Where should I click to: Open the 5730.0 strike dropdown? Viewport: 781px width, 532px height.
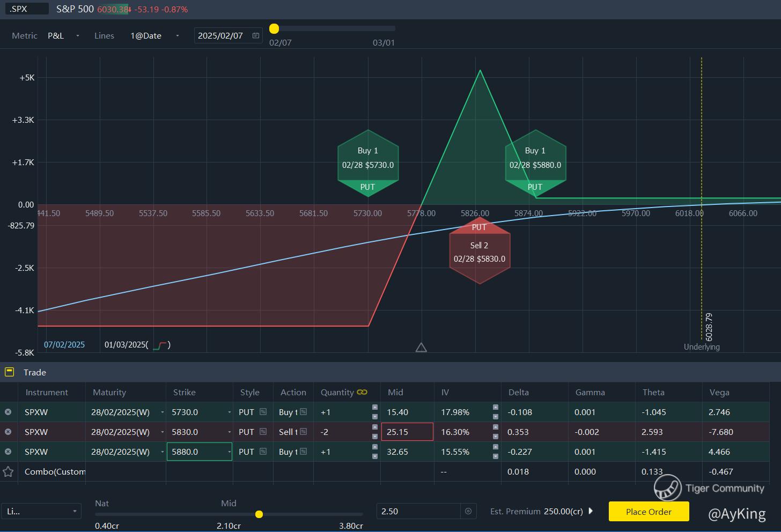click(230, 412)
